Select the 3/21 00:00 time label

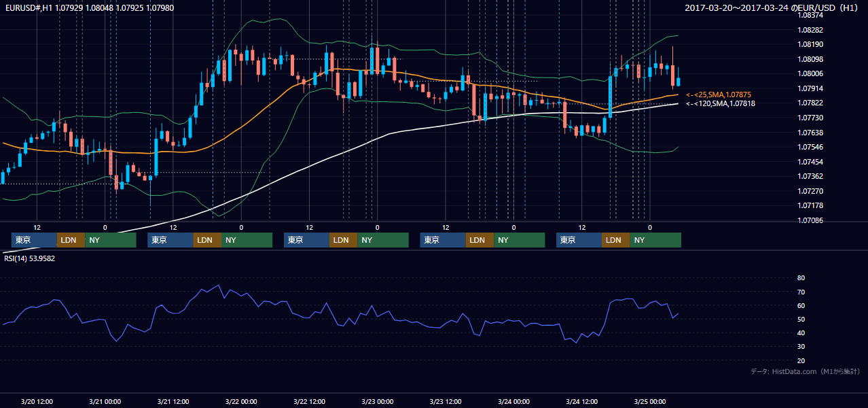pyautogui.click(x=105, y=401)
